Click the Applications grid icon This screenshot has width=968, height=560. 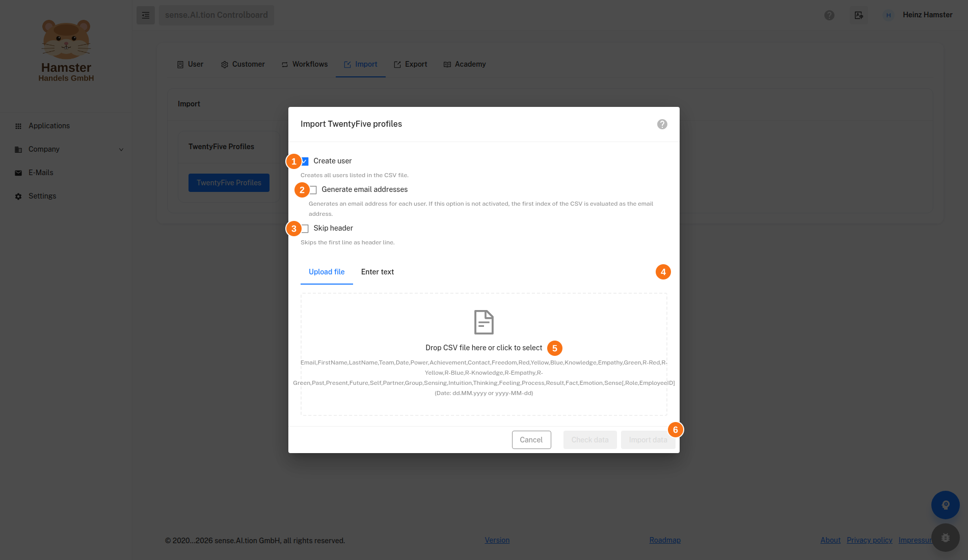18,126
